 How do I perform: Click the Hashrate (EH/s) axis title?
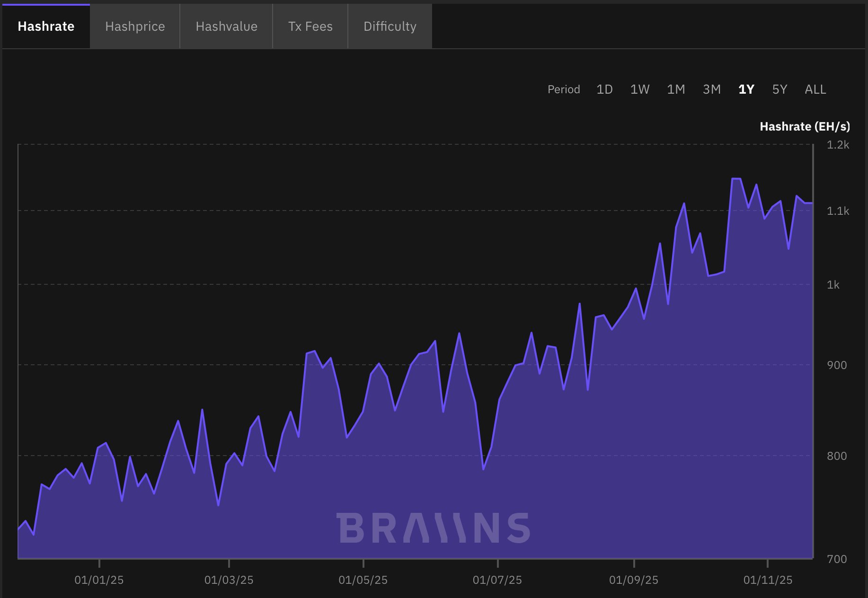click(x=805, y=126)
